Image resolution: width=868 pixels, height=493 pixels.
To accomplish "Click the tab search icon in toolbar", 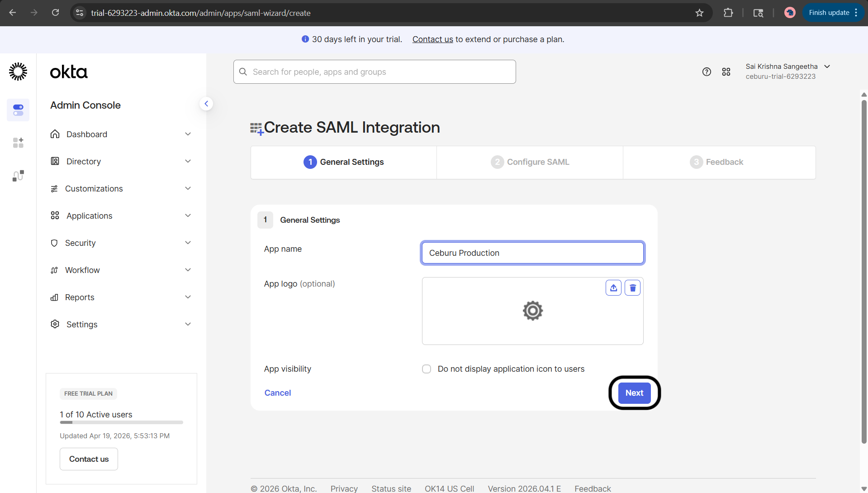I will tap(758, 13).
